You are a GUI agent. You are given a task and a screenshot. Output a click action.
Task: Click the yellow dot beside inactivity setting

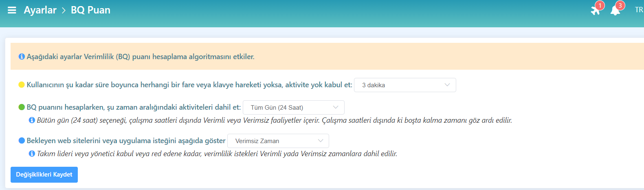pyautogui.click(x=22, y=85)
